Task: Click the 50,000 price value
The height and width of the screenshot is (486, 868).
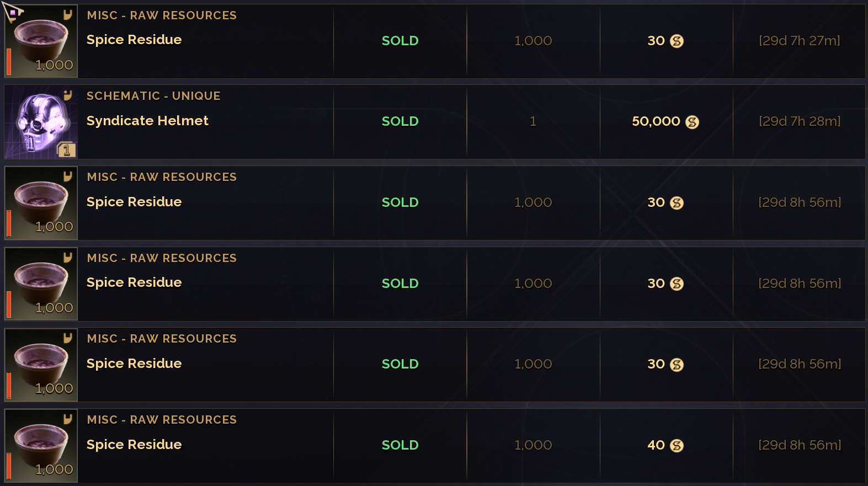Action: pos(656,121)
